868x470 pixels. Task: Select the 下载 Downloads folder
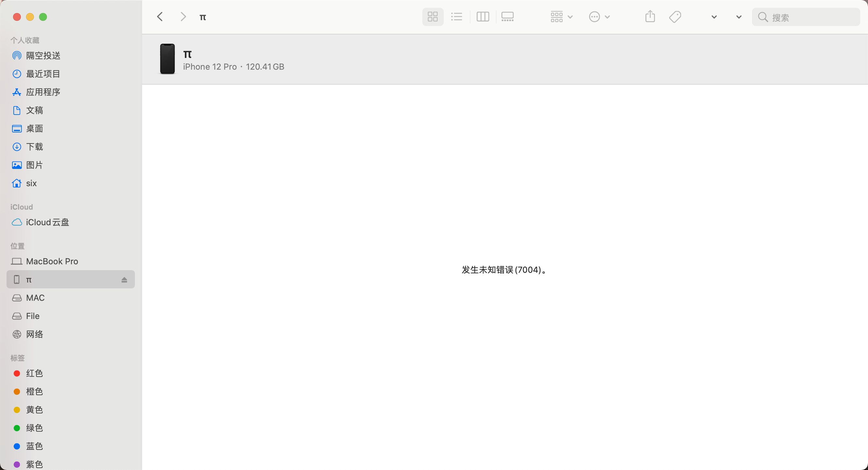[x=34, y=147]
